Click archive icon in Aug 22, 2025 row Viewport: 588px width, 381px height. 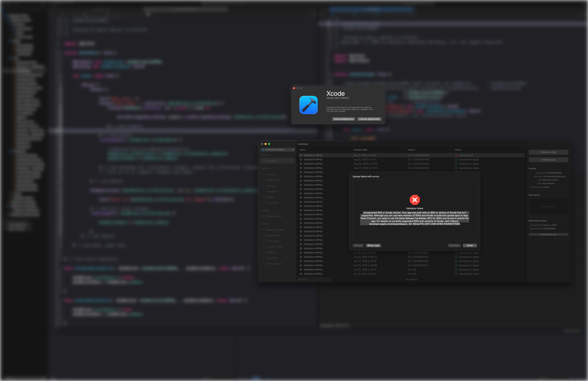(x=301, y=168)
